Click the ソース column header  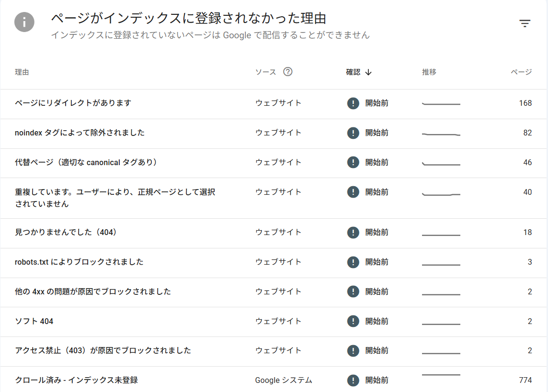click(x=265, y=72)
